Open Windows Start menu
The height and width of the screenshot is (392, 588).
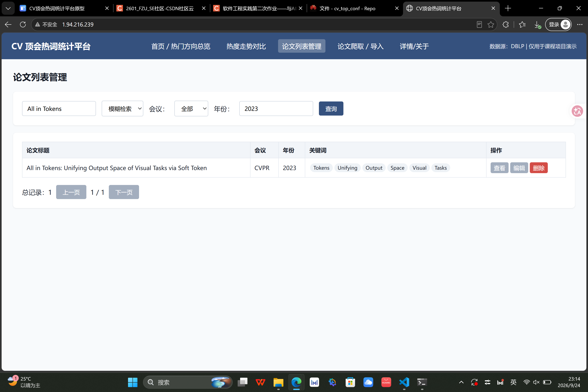(133, 382)
